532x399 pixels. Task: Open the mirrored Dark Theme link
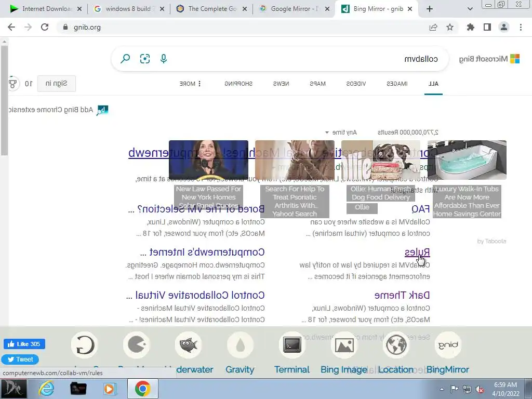click(x=402, y=295)
